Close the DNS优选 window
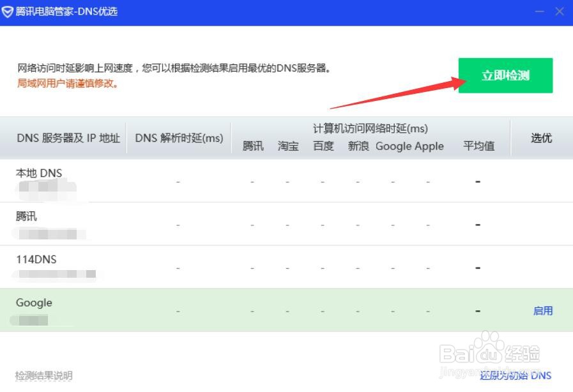This screenshot has height=392, width=573. [x=560, y=11]
